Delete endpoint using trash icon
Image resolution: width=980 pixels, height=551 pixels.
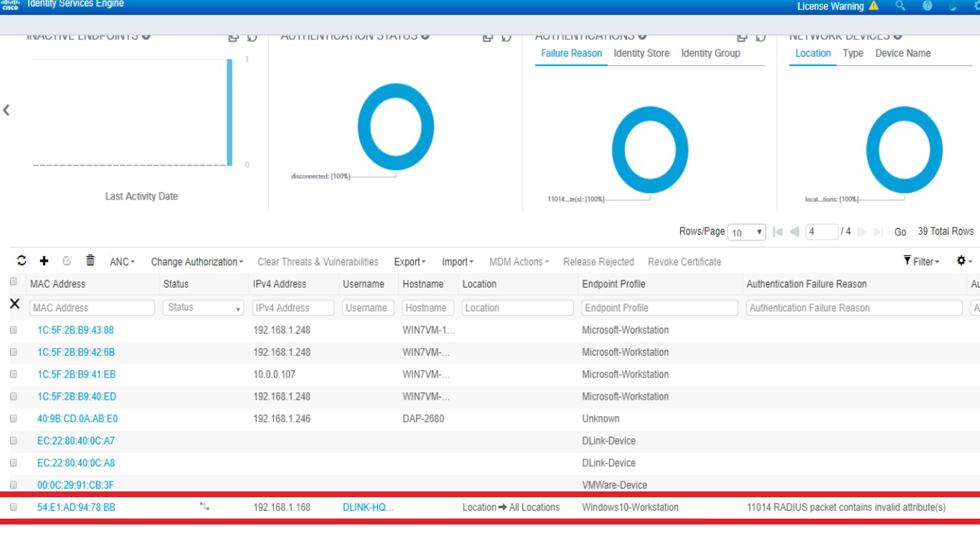point(90,260)
